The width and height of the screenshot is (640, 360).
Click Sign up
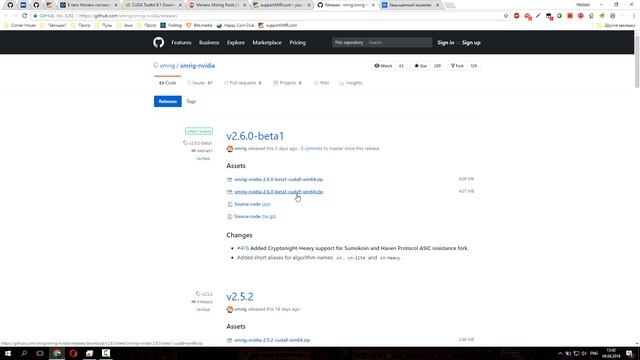click(x=471, y=42)
